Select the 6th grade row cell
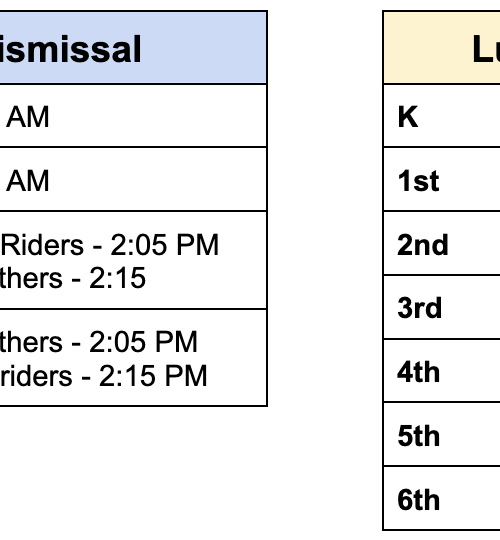 tap(442, 498)
